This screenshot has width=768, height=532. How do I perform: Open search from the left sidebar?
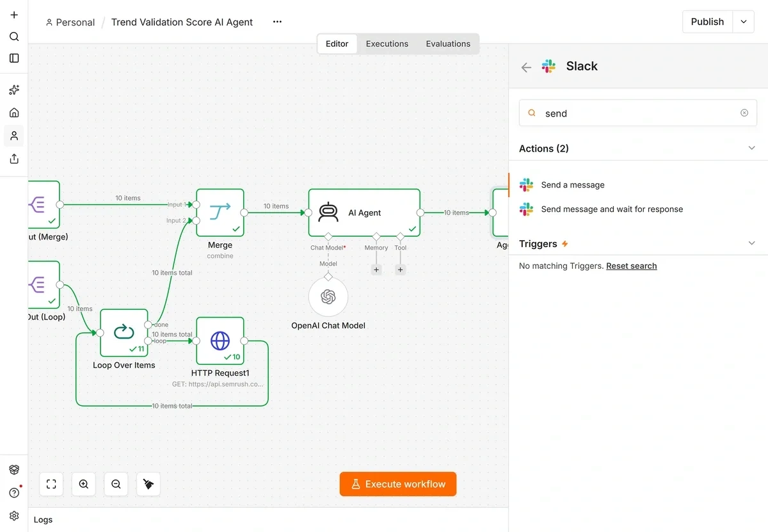(14, 36)
